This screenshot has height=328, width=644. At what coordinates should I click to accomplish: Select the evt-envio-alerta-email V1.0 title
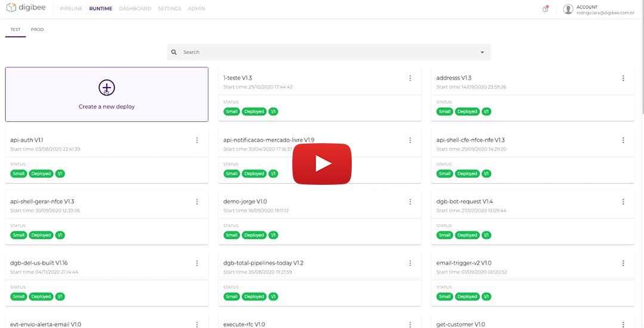[x=45, y=324]
